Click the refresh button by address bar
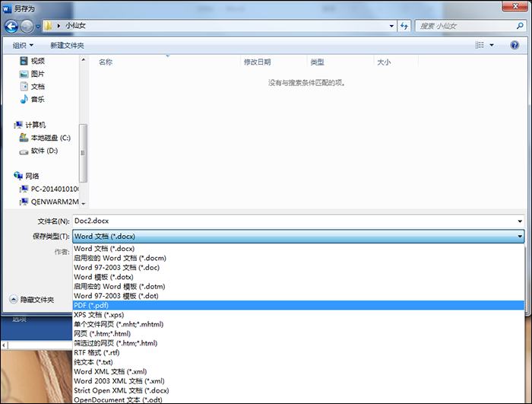This screenshot has height=404, width=532. pos(404,26)
